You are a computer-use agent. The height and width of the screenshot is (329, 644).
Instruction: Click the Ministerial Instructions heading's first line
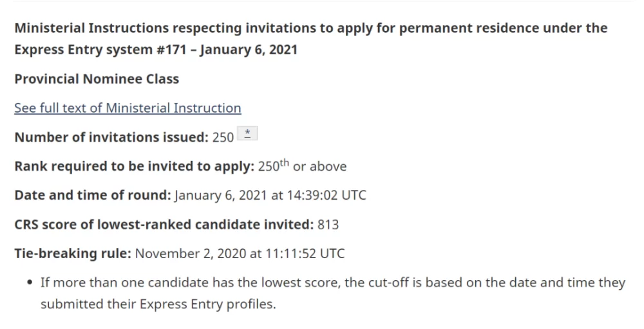(x=310, y=28)
